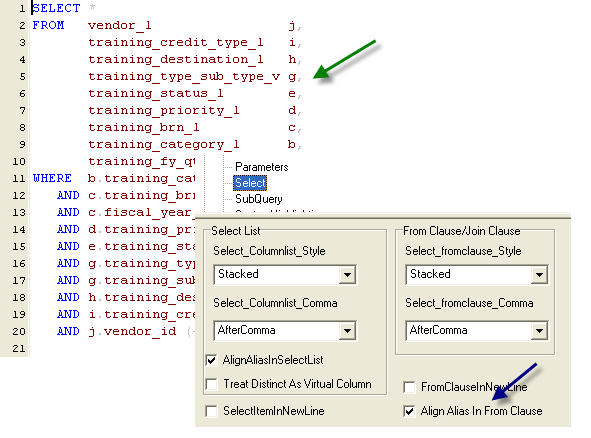
Task: Click table name training_credit_type_l
Action: [176, 42]
